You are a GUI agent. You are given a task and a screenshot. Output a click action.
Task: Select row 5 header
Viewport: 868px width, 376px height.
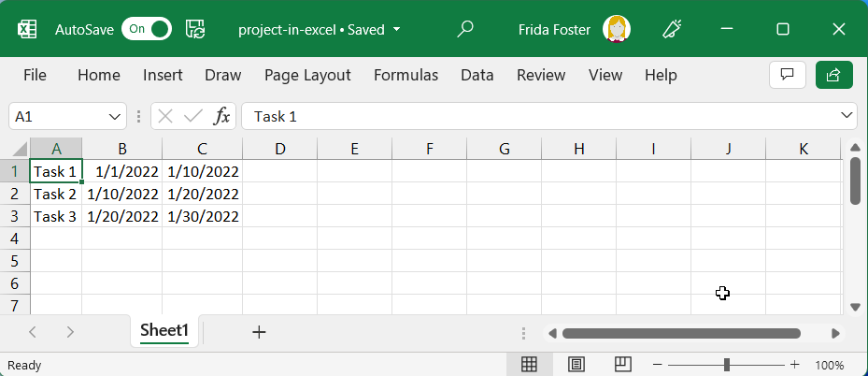pos(15,261)
